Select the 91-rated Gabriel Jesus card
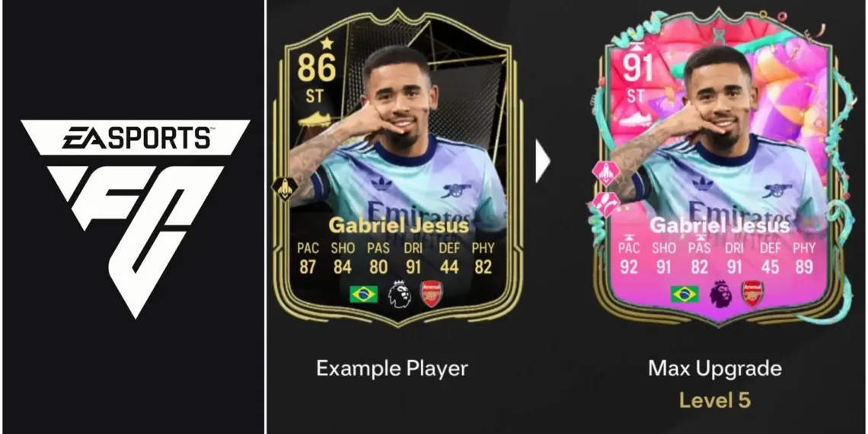Viewport: 868px width, 434px height. click(720, 168)
